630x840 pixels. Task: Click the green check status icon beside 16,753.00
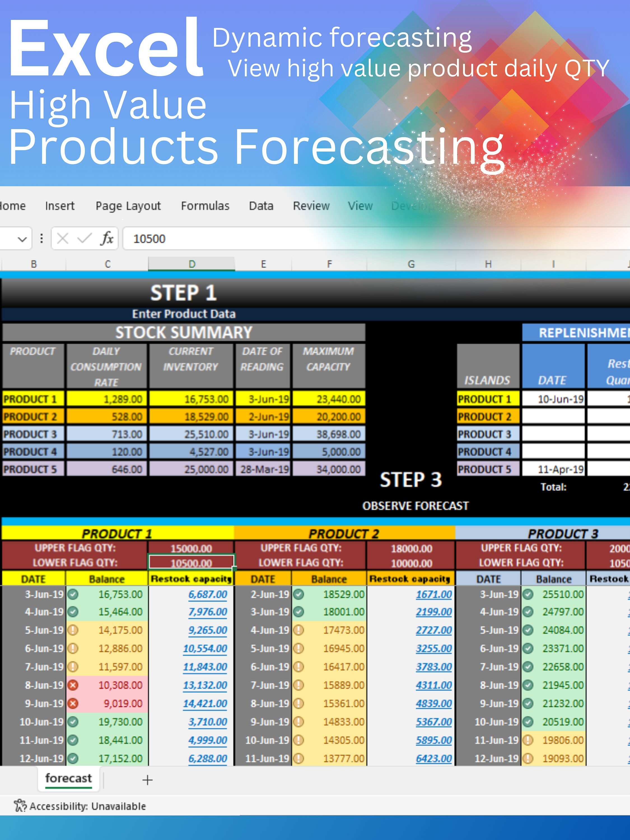(73, 594)
